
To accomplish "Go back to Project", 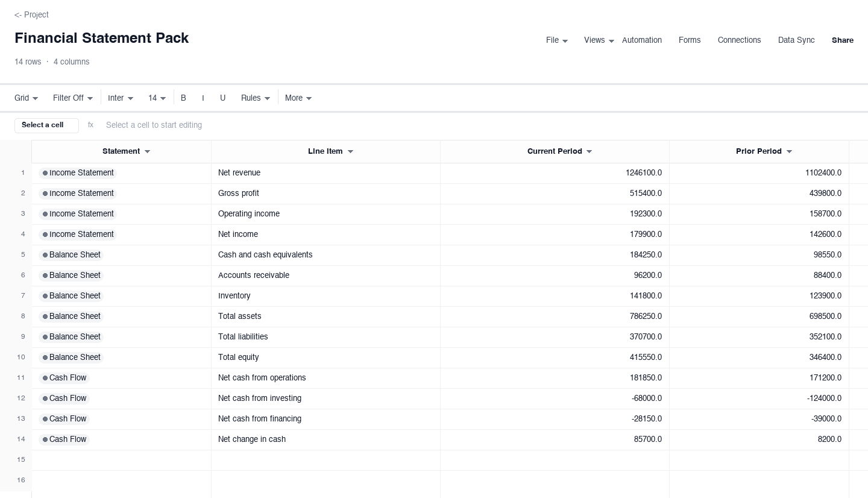I will point(31,14).
